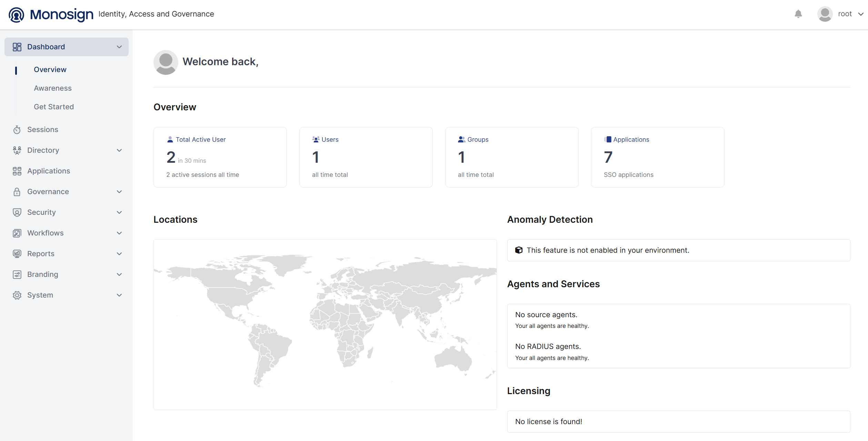This screenshot has height=441, width=868.
Task: Expand the Governance submenu chevron
Action: click(x=119, y=192)
